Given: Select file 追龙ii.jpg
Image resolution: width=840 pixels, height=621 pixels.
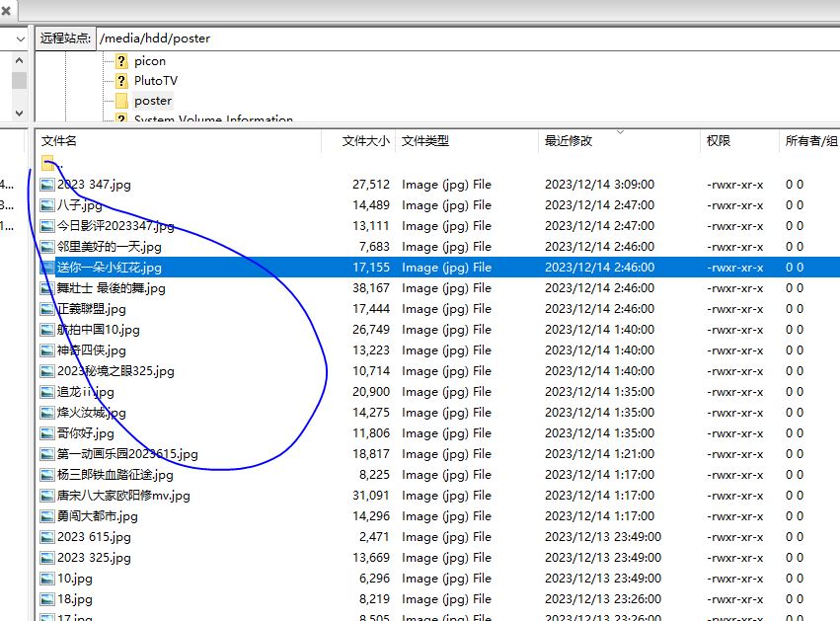Looking at the screenshot, I should pyautogui.click(x=86, y=392).
